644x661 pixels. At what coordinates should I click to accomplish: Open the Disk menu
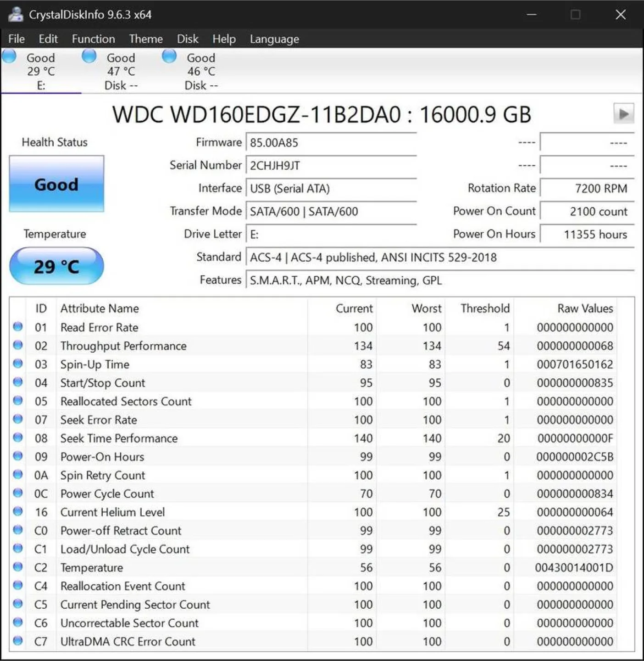point(188,39)
